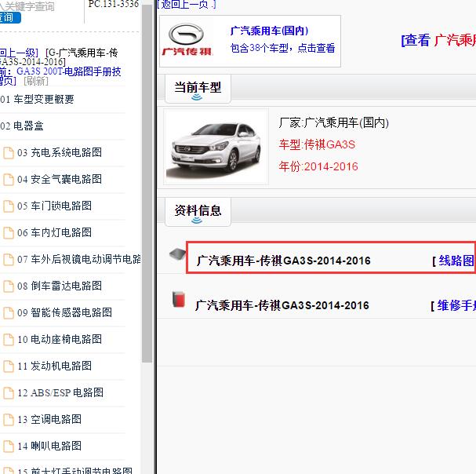Screen dimensions: 476x474
Task: Click the document icon beside 03 充电系统电路图
Action: [8, 152]
